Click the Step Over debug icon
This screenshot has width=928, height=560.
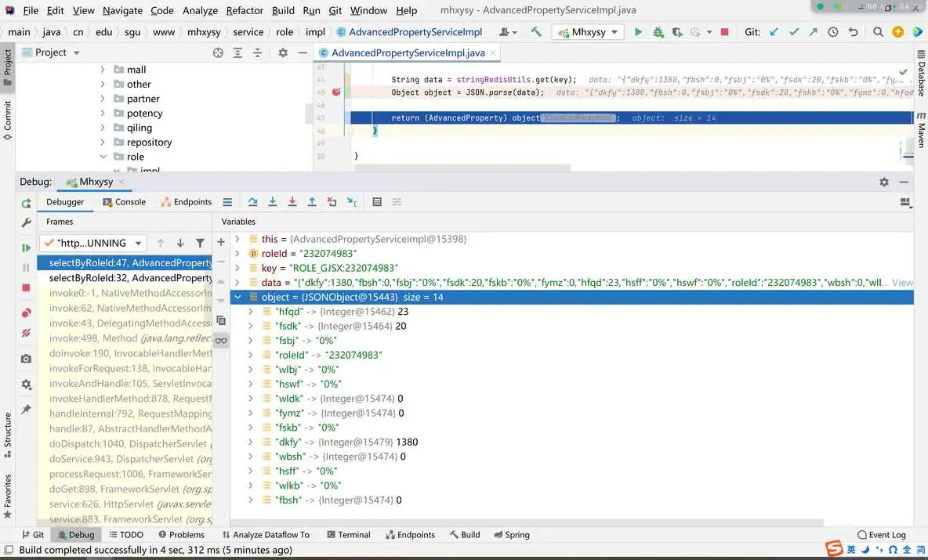coord(252,202)
